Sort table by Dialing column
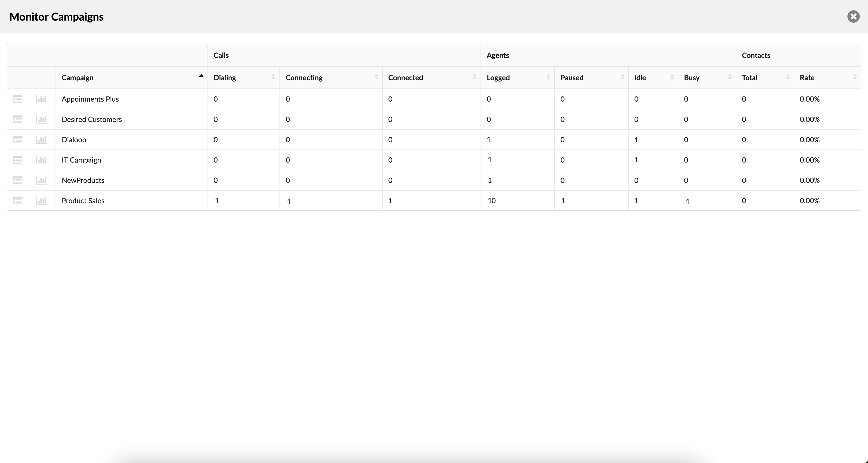Image resolution: width=868 pixels, height=463 pixels. click(244, 78)
